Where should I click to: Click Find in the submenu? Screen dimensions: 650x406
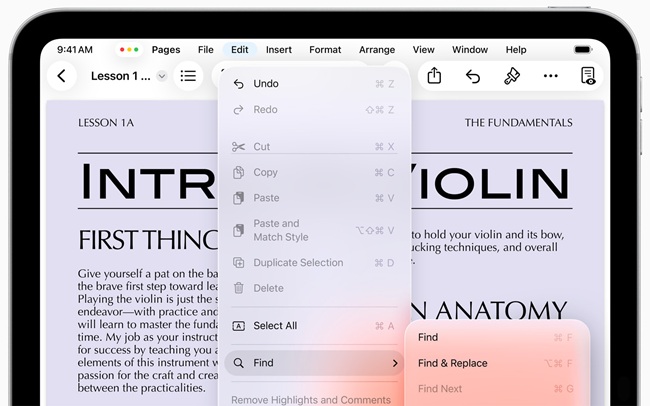click(x=428, y=338)
